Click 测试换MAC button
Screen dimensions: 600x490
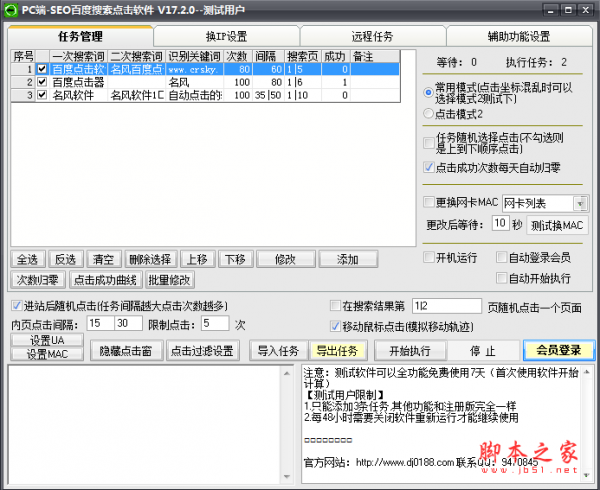click(x=557, y=225)
